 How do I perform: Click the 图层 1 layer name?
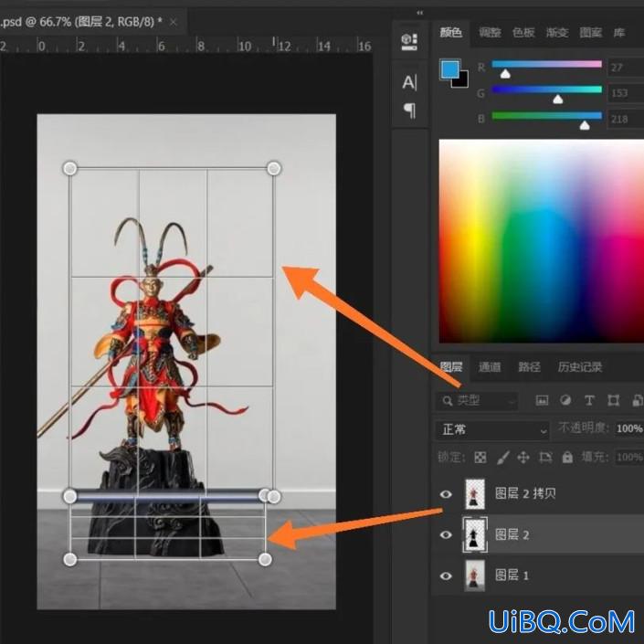click(512, 575)
